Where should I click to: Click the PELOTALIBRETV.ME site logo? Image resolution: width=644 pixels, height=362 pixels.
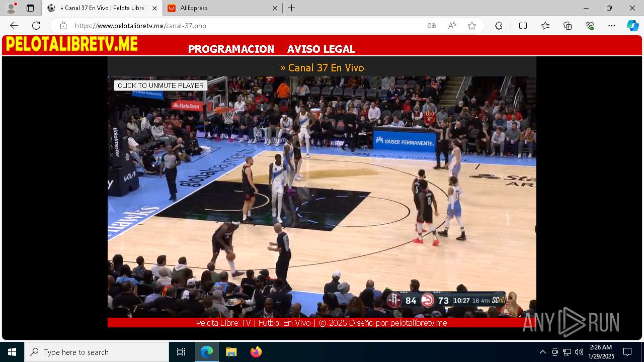(x=71, y=44)
